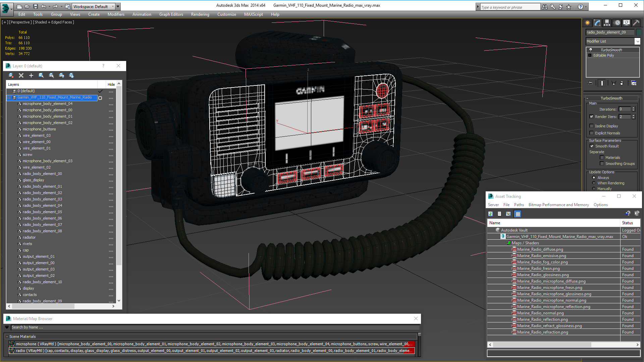
Task: Collapse the Garmin_VHF_110 layer tree expander
Action: click(9, 98)
